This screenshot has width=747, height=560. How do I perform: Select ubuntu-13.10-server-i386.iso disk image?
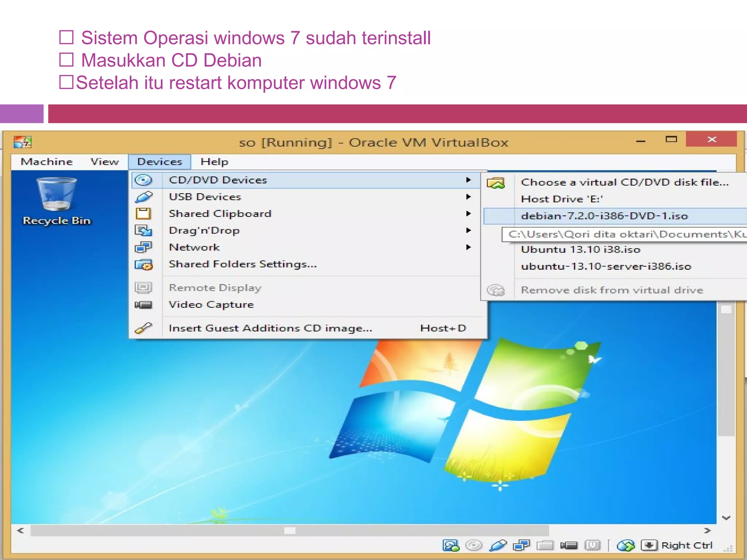(606, 267)
